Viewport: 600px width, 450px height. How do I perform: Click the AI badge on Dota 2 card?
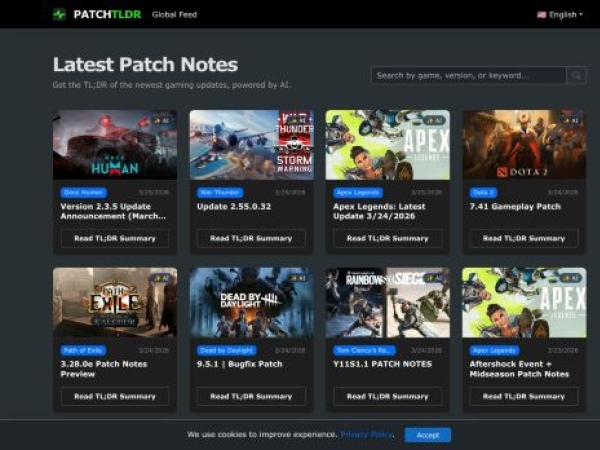pyautogui.click(x=571, y=121)
